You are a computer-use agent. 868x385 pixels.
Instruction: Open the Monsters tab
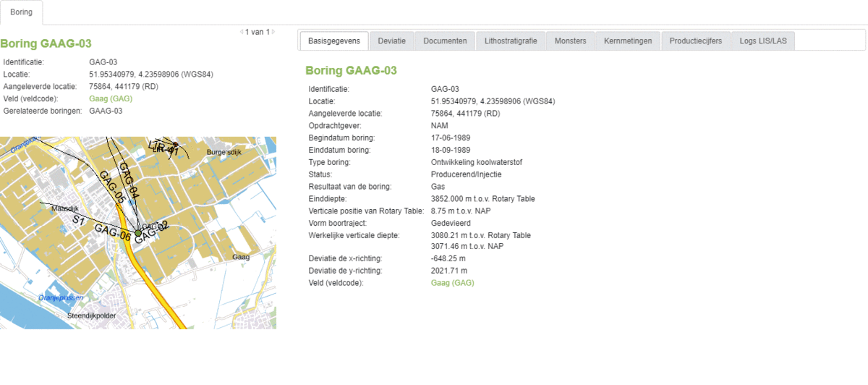[x=570, y=41]
